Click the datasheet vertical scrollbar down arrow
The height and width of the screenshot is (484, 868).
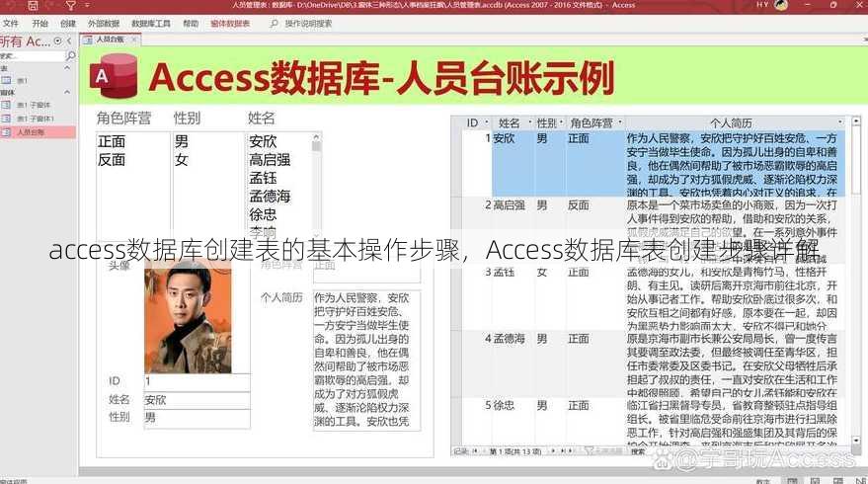856,441
